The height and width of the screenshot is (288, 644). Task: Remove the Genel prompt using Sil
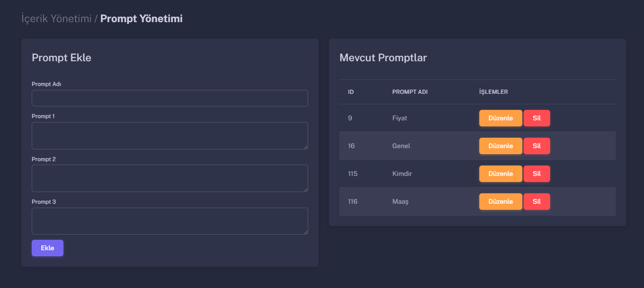point(537,146)
